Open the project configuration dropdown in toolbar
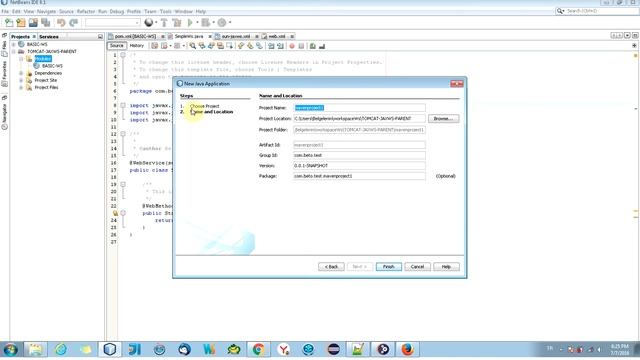640x360 pixels. 113,22
